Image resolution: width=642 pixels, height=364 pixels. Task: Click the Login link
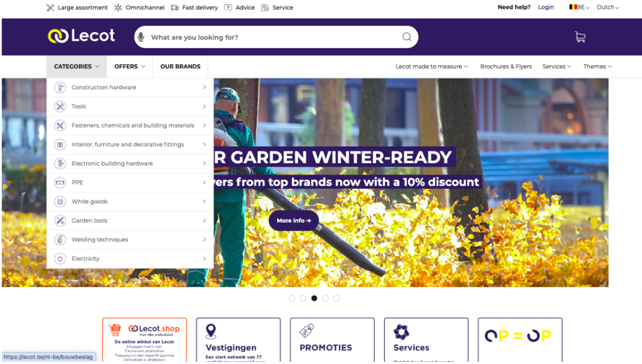[546, 7]
